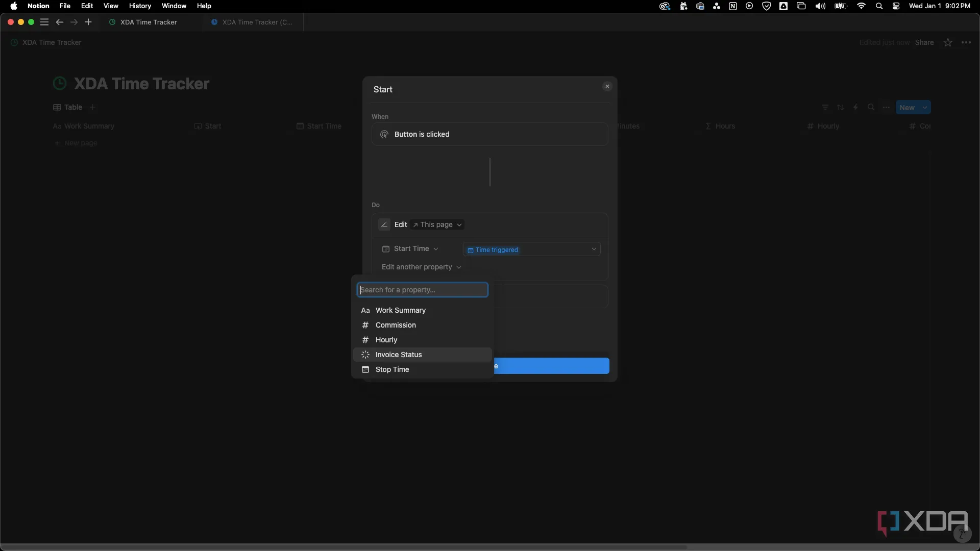
Task: Click XDA Time Tracker breadcrumb
Action: click(46, 42)
